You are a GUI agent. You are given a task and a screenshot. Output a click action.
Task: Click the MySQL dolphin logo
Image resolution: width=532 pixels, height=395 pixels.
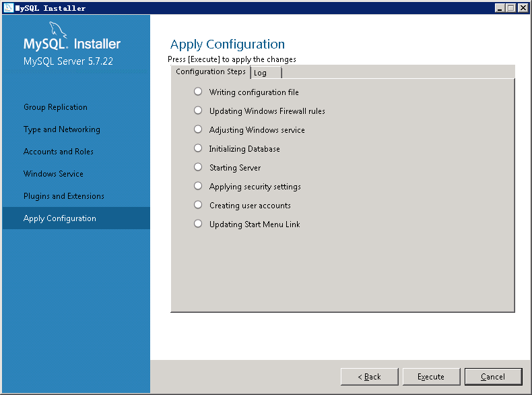pos(58,30)
